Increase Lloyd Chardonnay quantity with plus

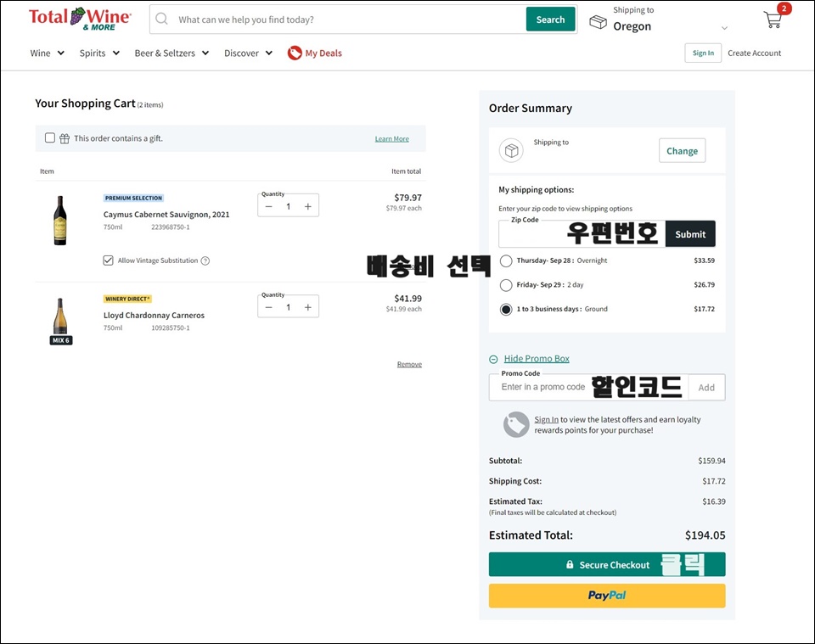[x=307, y=307]
